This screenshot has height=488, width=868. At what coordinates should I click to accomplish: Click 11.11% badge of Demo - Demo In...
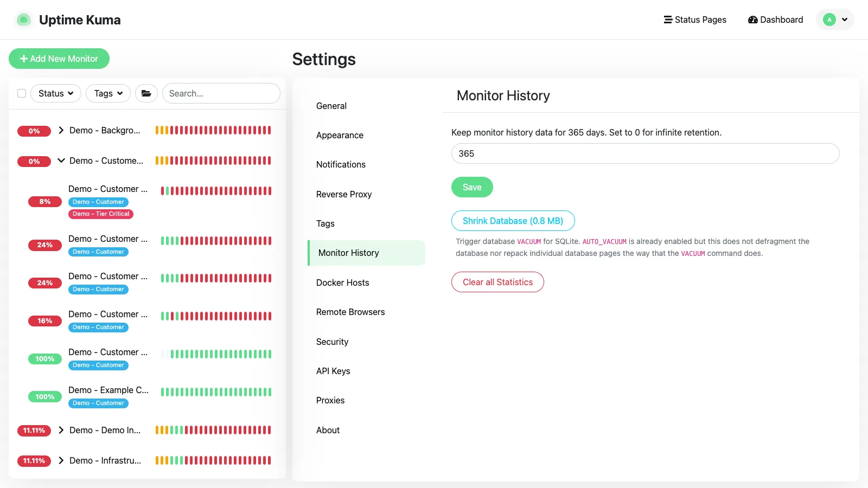[34, 431]
